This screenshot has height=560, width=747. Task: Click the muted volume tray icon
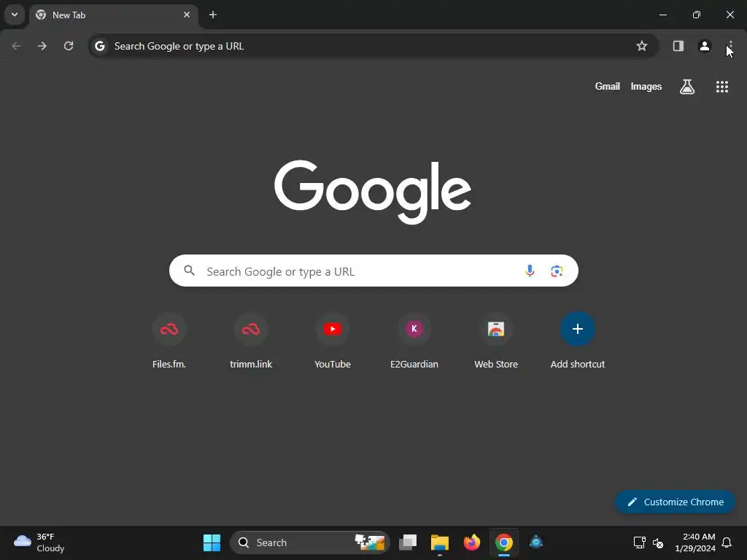pos(658,542)
